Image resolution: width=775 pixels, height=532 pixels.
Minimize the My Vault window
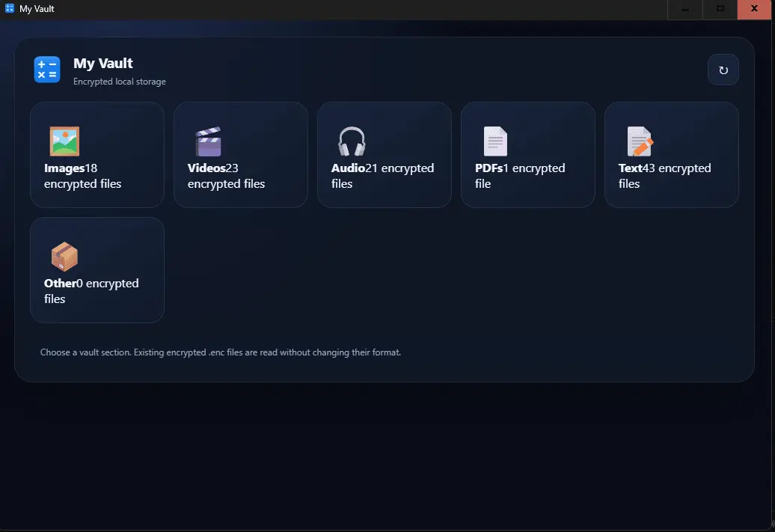point(685,10)
